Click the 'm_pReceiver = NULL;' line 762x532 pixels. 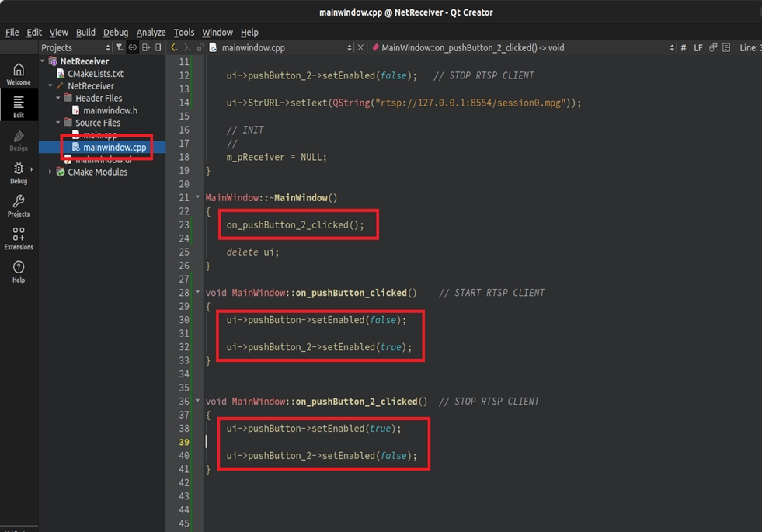pos(277,157)
